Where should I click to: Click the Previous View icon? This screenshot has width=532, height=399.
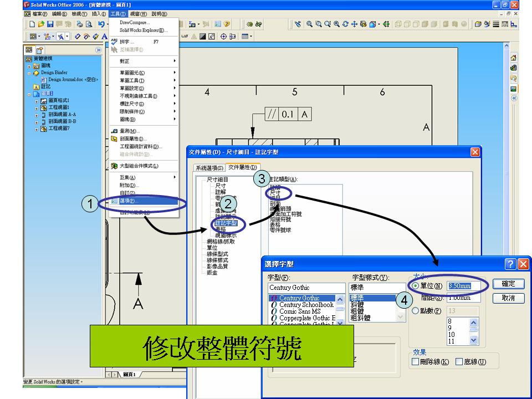point(298,24)
